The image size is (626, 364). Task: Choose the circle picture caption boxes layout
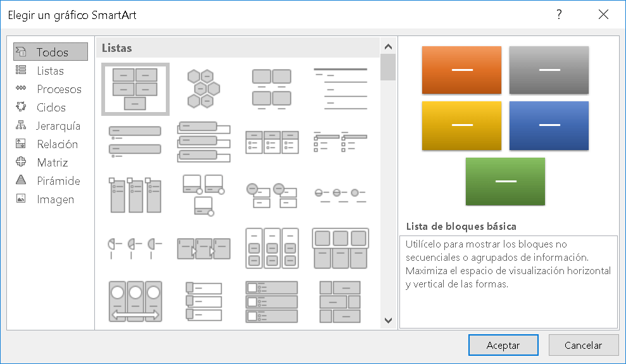pos(272,195)
